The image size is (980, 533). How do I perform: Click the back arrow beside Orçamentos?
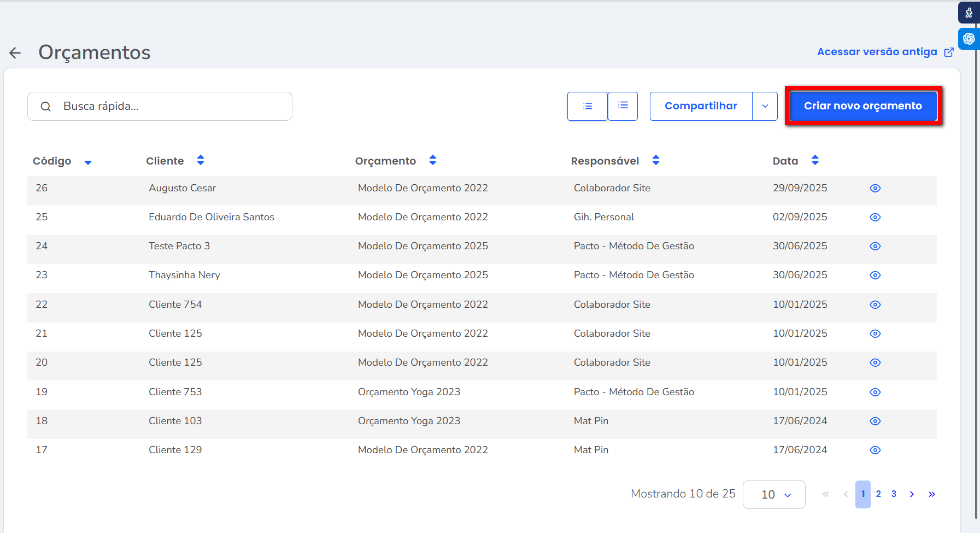point(15,52)
